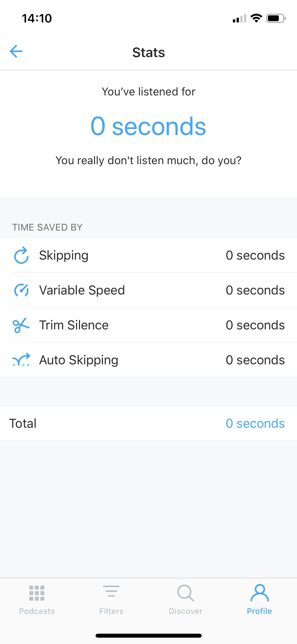Click the Total row label
Viewport: 297px width, 644px height.
pos(23,424)
